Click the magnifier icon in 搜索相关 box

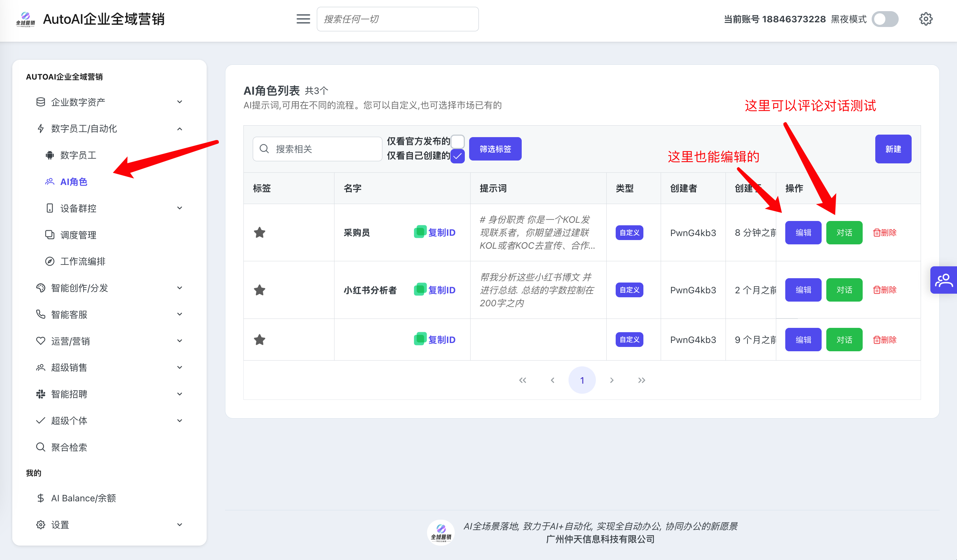point(264,149)
